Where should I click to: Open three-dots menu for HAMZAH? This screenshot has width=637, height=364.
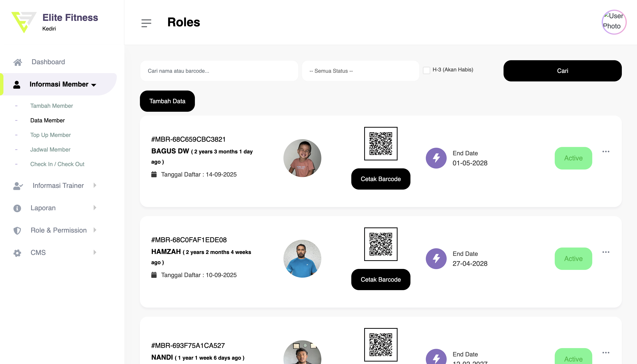pos(606,252)
